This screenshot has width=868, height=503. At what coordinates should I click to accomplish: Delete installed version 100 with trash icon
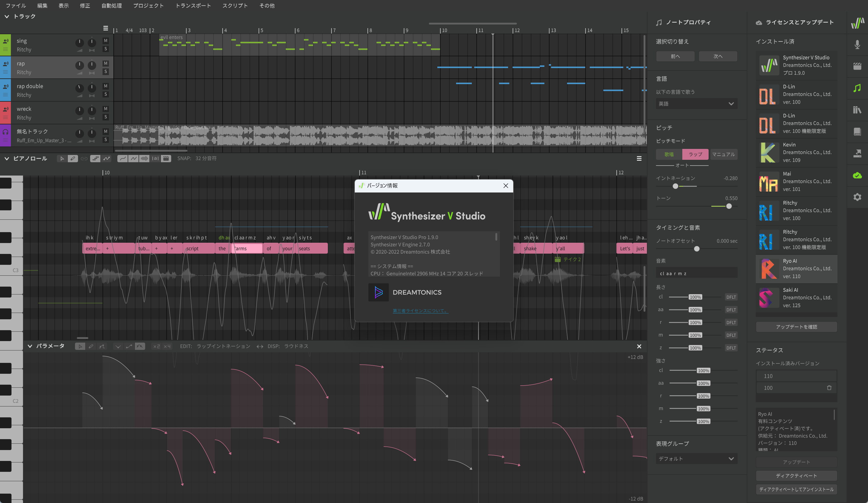pos(829,388)
